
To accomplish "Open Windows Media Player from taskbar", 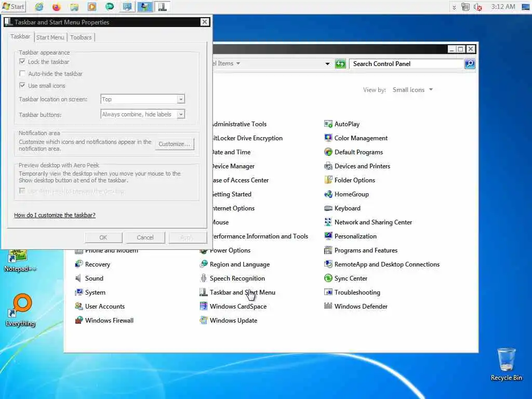I will click(x=91, y=6).
